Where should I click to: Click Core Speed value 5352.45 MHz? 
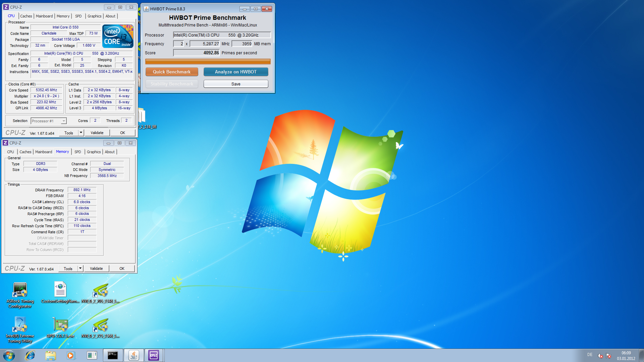coord(46,90)
